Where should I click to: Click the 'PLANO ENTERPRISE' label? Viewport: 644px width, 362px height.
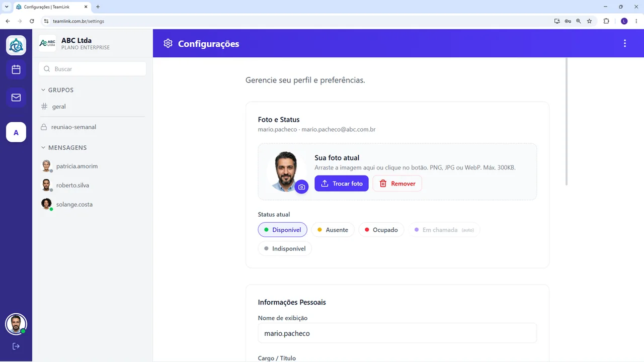86,48
